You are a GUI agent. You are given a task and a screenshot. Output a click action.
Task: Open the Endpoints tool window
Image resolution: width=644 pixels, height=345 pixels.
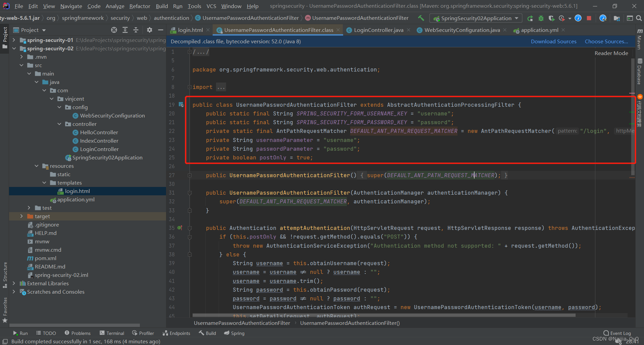click(176, 333)
